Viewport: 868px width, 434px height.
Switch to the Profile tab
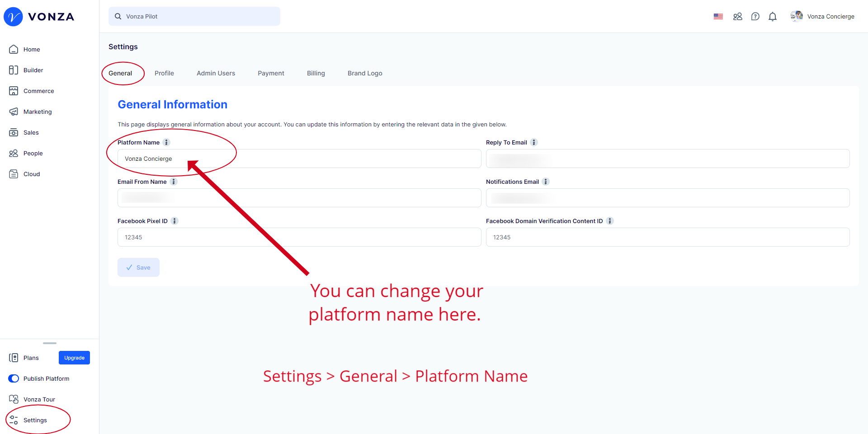(164, 73)
